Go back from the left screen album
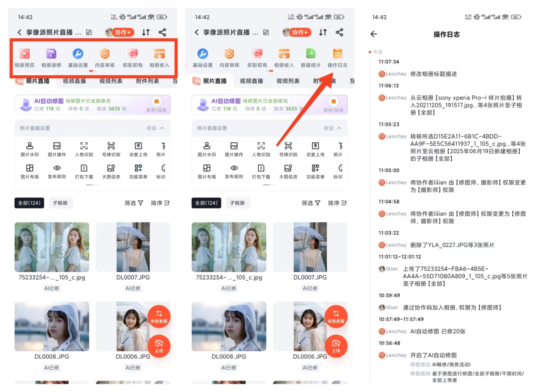This screenshot has width=539, height=392. (20, 32)
